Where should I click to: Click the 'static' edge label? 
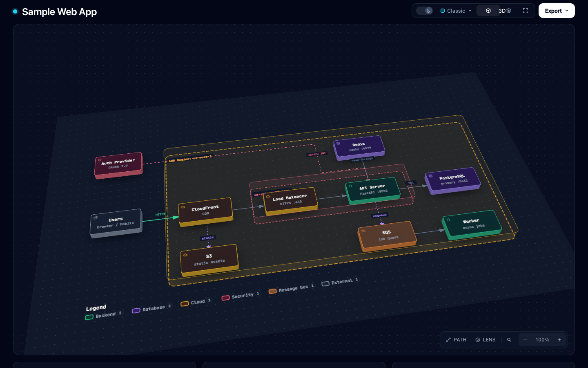(x=208, y=238)
